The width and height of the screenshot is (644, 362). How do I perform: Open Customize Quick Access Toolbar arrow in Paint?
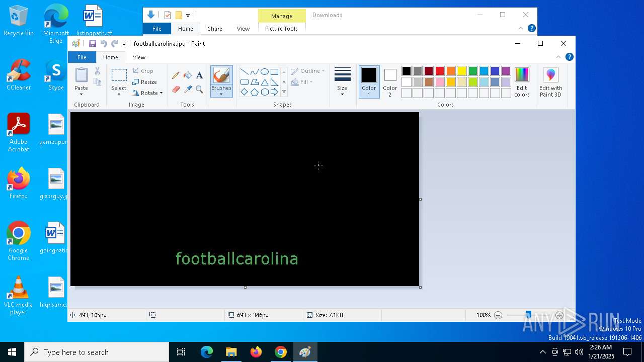click(x=124, y=44)
